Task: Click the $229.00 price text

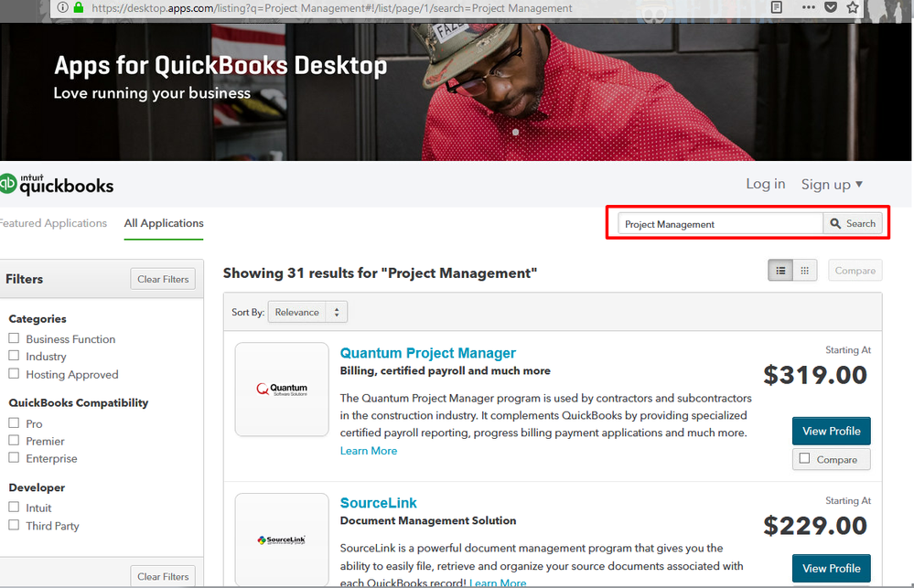Action: coord(815,526)
